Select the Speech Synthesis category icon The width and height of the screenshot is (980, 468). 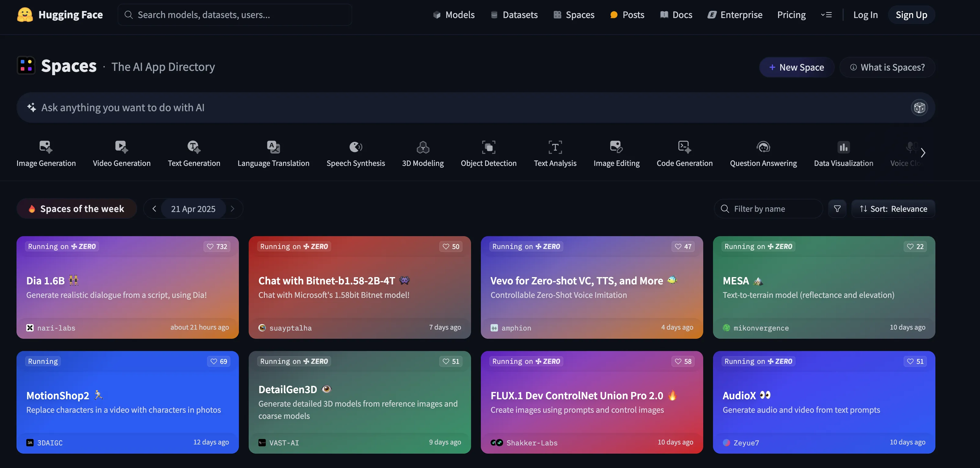(356, 147)
